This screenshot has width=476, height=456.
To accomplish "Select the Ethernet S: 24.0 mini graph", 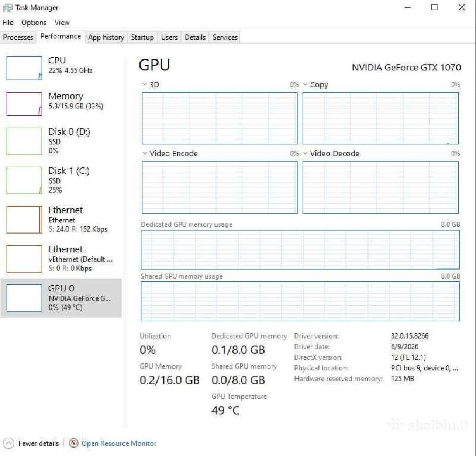I will point(24,220).
